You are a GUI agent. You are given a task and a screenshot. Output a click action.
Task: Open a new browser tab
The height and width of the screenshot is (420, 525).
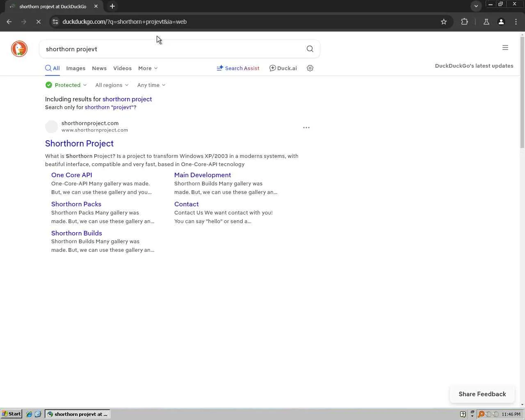point(112,6)
